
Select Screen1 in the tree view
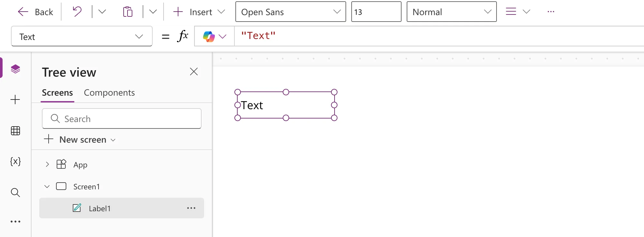click(87, 187)
